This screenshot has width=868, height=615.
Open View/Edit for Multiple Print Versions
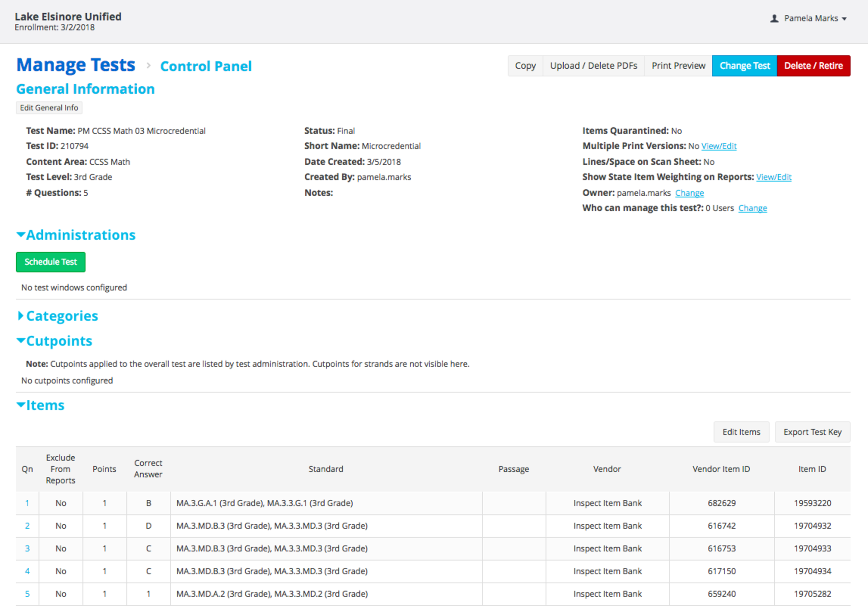pyautogui.click(x=719, y=146)
